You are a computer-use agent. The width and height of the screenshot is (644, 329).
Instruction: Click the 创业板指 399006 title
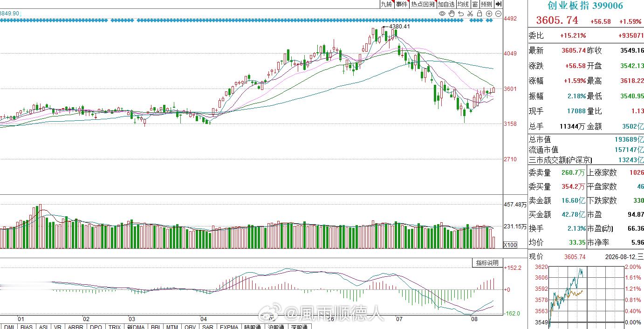pos(585,6)
